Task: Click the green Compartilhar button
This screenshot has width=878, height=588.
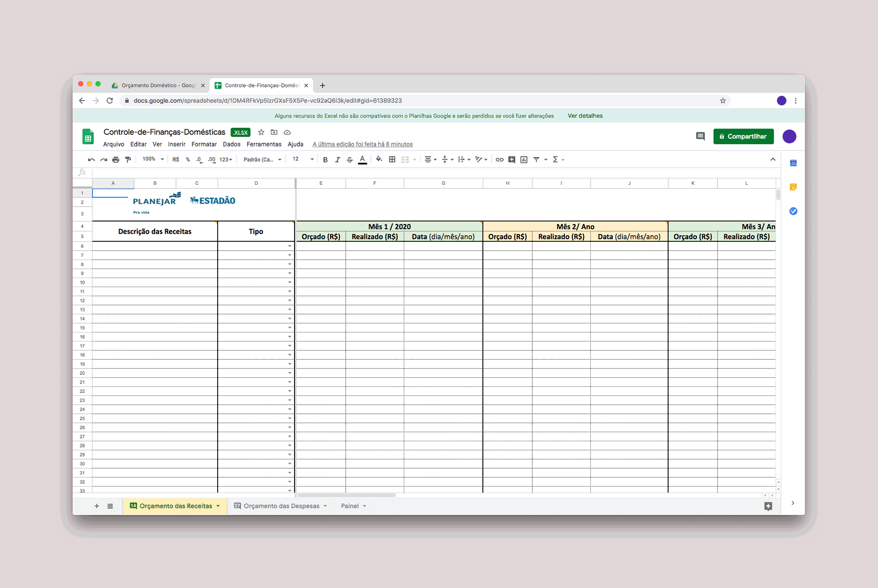Action: coord(743,136)
